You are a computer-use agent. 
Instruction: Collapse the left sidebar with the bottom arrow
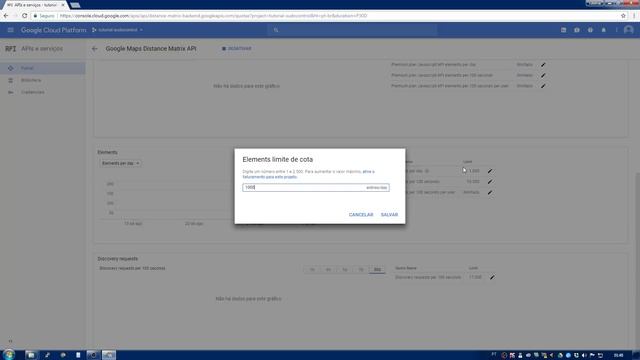10,341
